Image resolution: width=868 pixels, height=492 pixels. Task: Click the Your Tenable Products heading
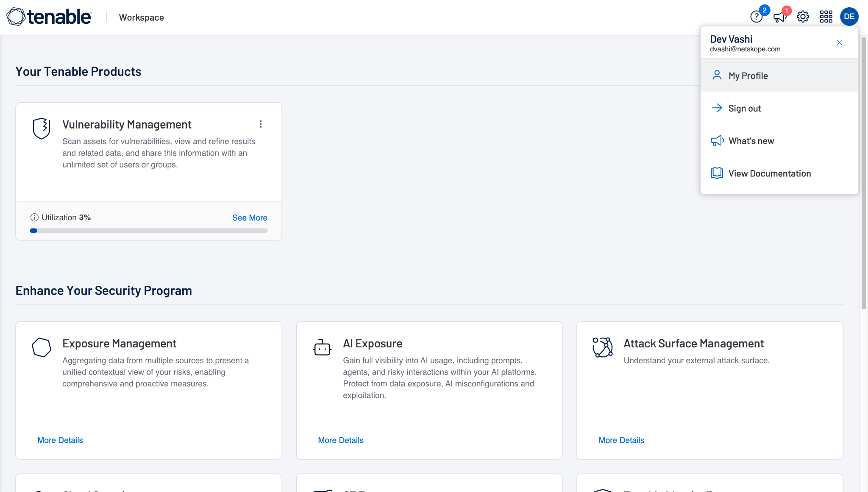(x=78, y=72)
